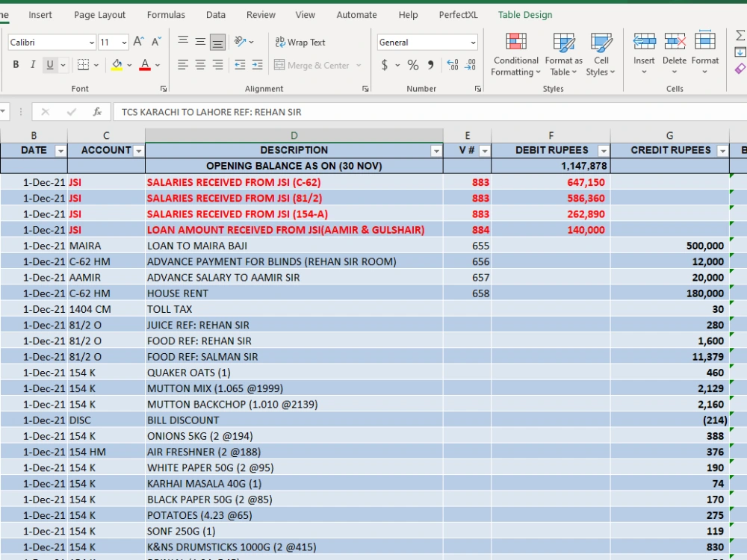The image size is (747, 560).
Task: Open Conditional Formatting menu
Action: coord(516,55)
